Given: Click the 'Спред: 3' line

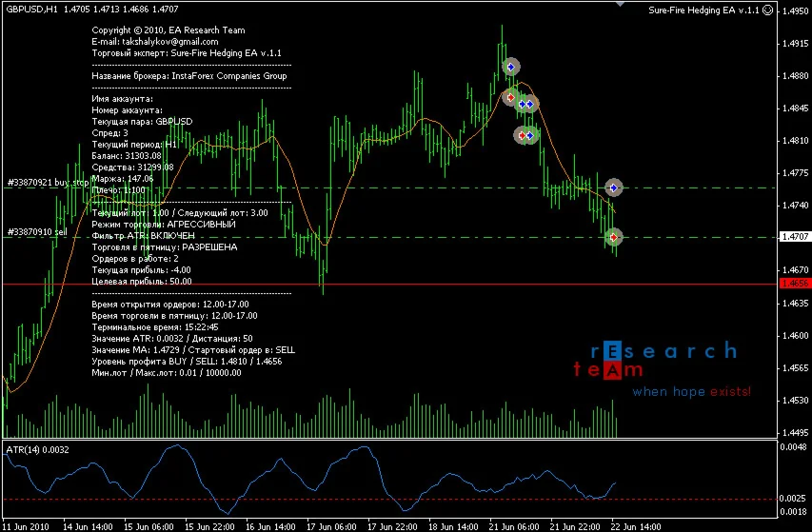Looking at the screenshot, I should [109, 133].
